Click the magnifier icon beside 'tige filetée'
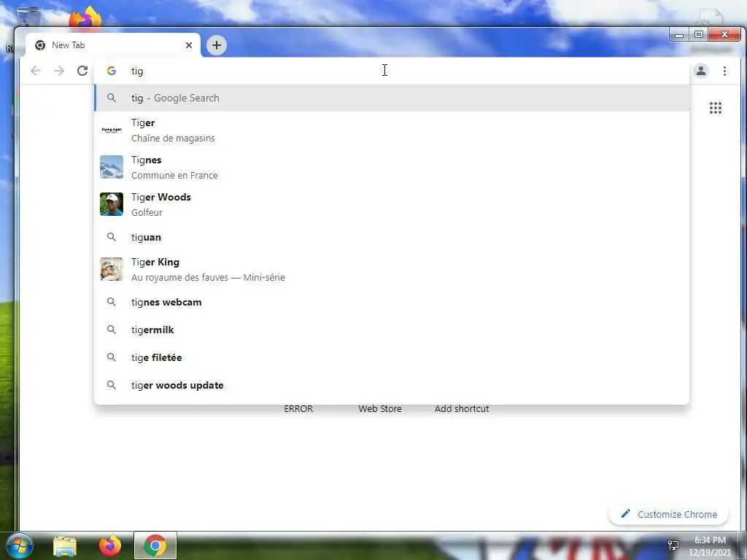The height and width of the screenshot is (560, 747). tap(112, 357)
